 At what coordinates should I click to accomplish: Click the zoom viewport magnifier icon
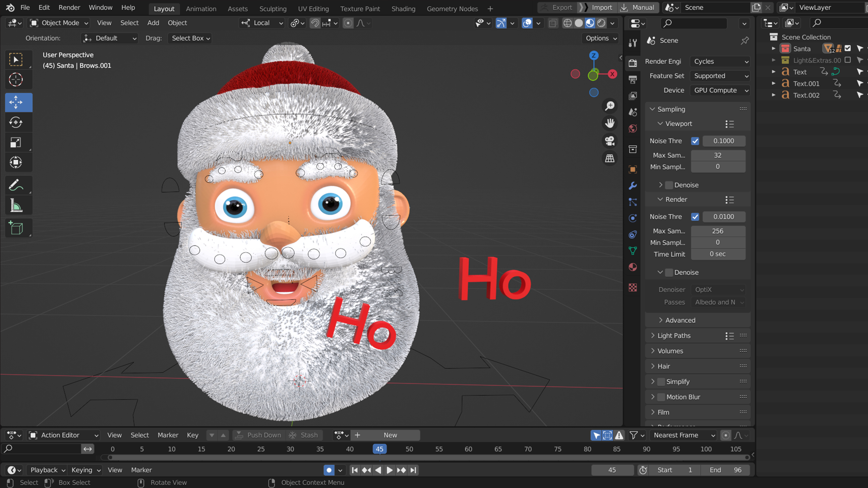pyautogui.click(x=610, y=106)
